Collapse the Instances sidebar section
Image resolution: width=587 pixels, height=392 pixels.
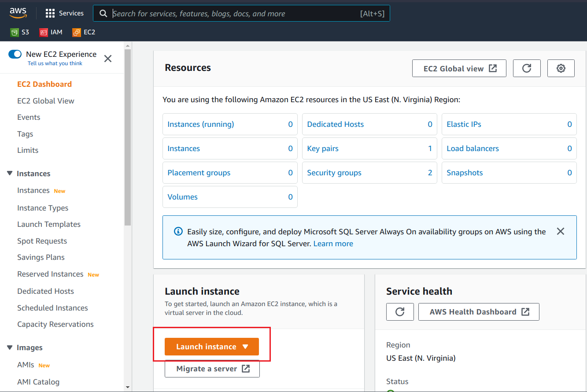pos(10,173)
